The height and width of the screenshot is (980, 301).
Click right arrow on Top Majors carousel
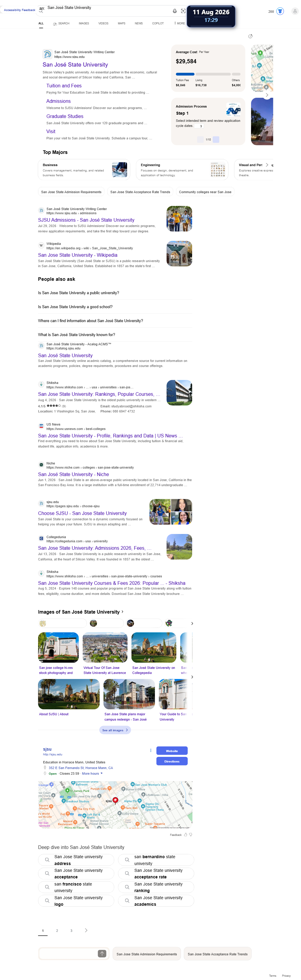point(267,165)
